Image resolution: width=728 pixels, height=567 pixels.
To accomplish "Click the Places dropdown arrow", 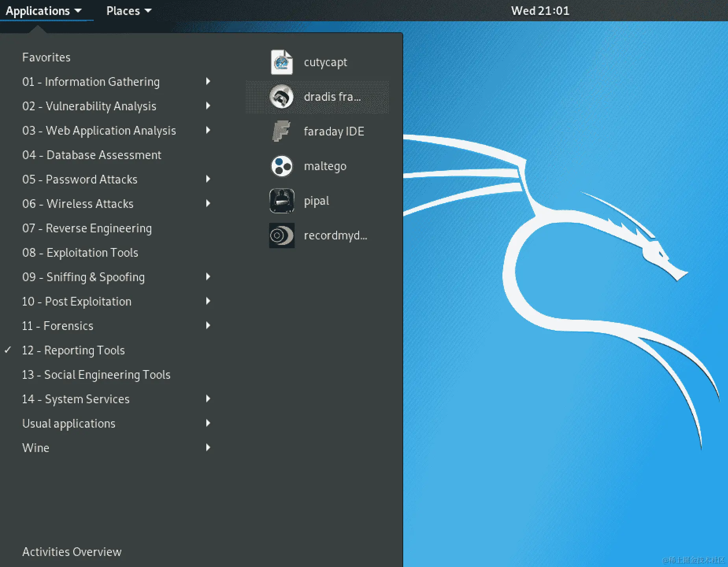I will pyautogui.click(x=148, y=11).
